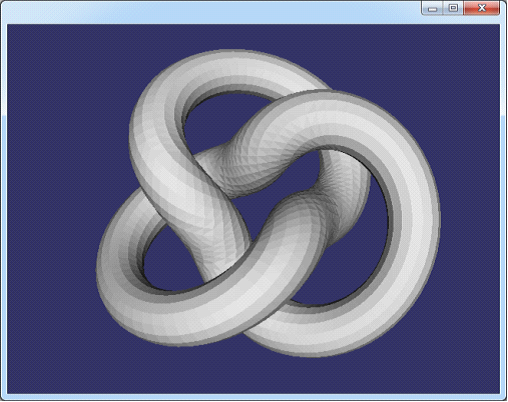Click the bottom crossing of the knot tubes
The width and height of the screenshot is (508, 402).
(x=267, y=317)
